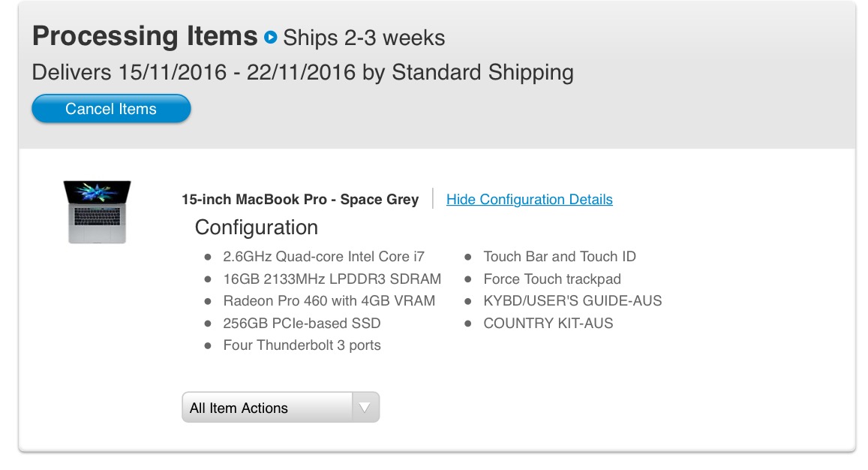
Task: Select the 2.6GHz Quad-core Intel Core i7 entry
Action: pos(324,257)
